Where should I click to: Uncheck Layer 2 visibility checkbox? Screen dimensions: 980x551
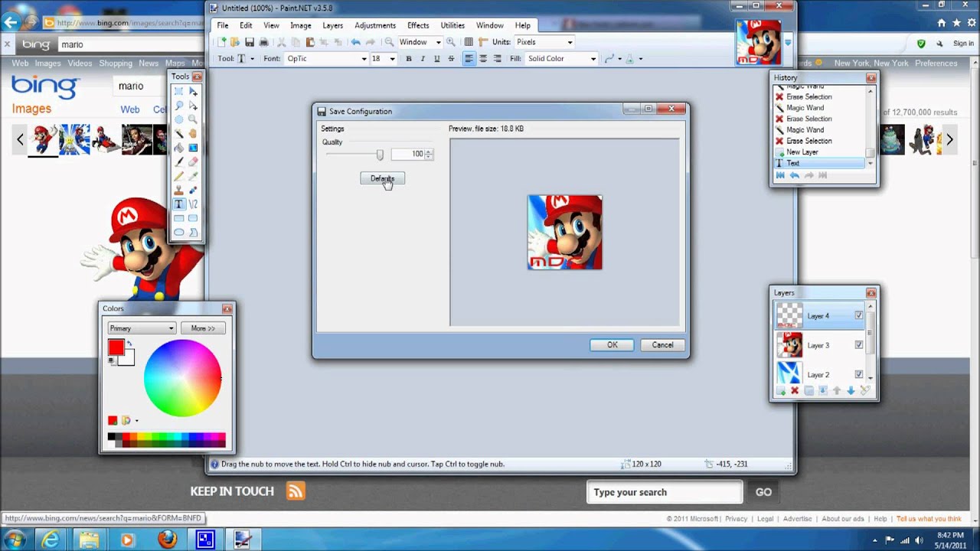click(x=858, y=374)
